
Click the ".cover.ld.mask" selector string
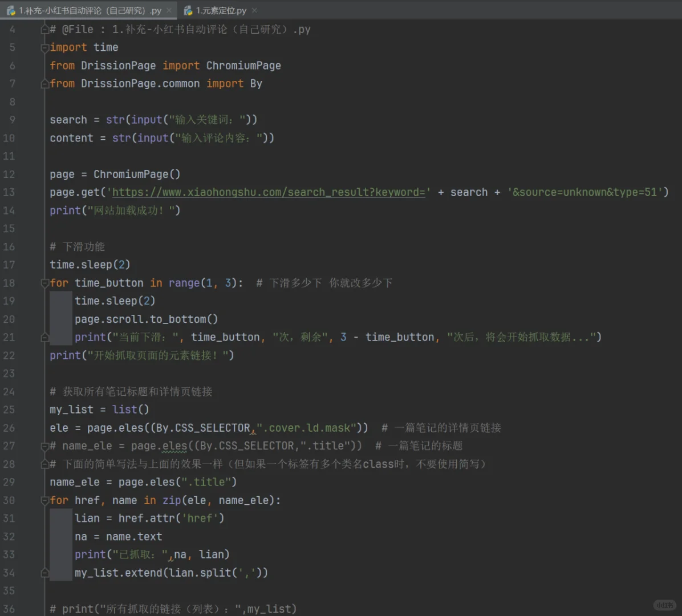pyautogui.click(x=307, y=428)
